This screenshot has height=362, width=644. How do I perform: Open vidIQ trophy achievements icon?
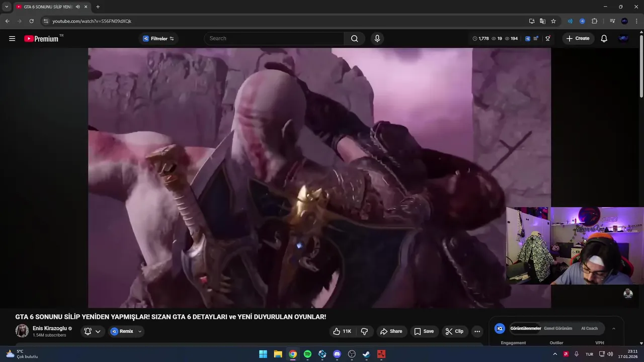[548, 39]
